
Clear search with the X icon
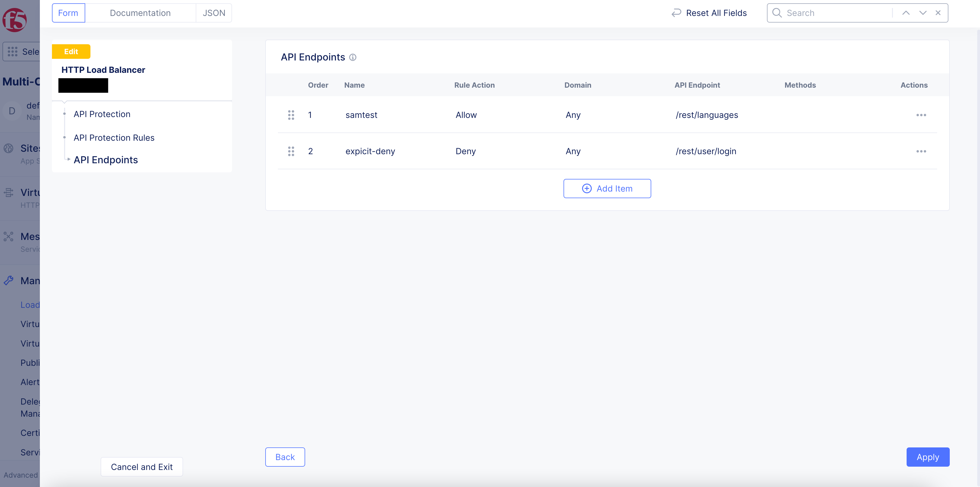[938, 13]
